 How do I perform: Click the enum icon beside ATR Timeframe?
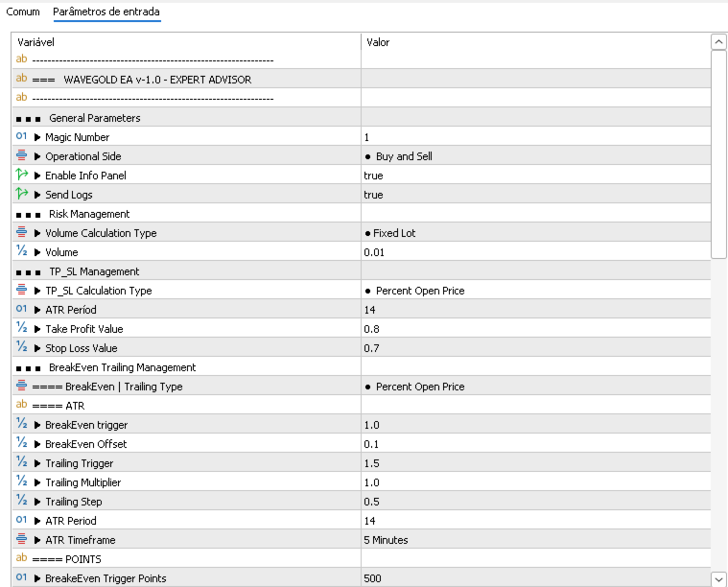tap(21, 540)
